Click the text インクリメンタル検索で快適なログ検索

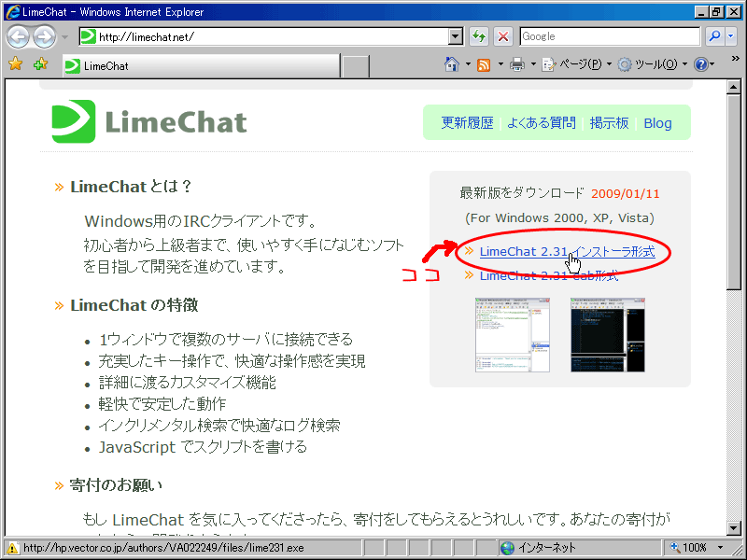(x=219, y=425)
